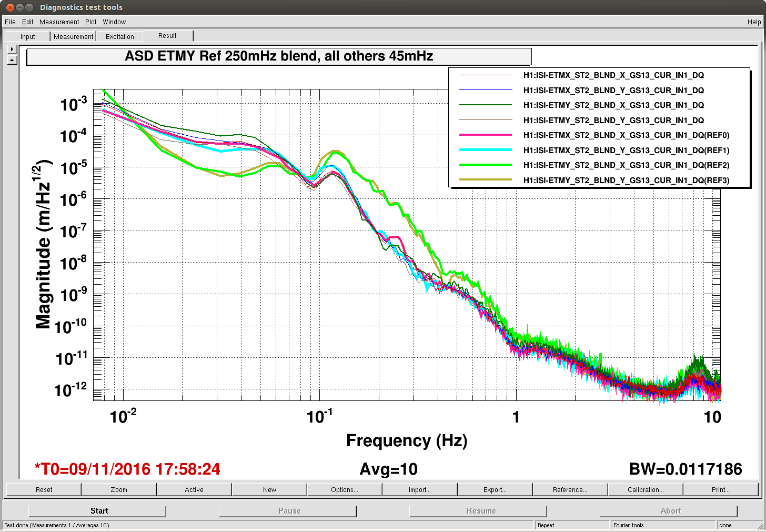Screen dimensions: 766x532
Task: Open the Edit menu
Action: click(x=27, y=22)
